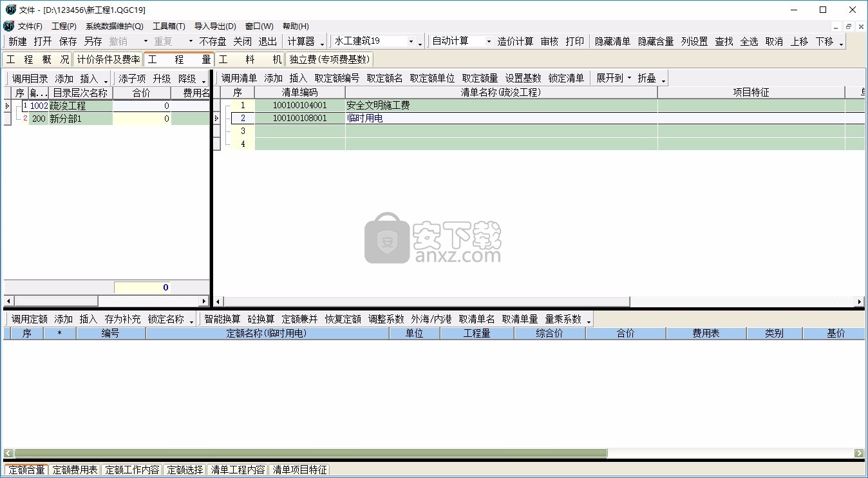Click 取定额编号 in the bill toolbar
The height and width of the screenshot is (478, 868).
[337, 78]
